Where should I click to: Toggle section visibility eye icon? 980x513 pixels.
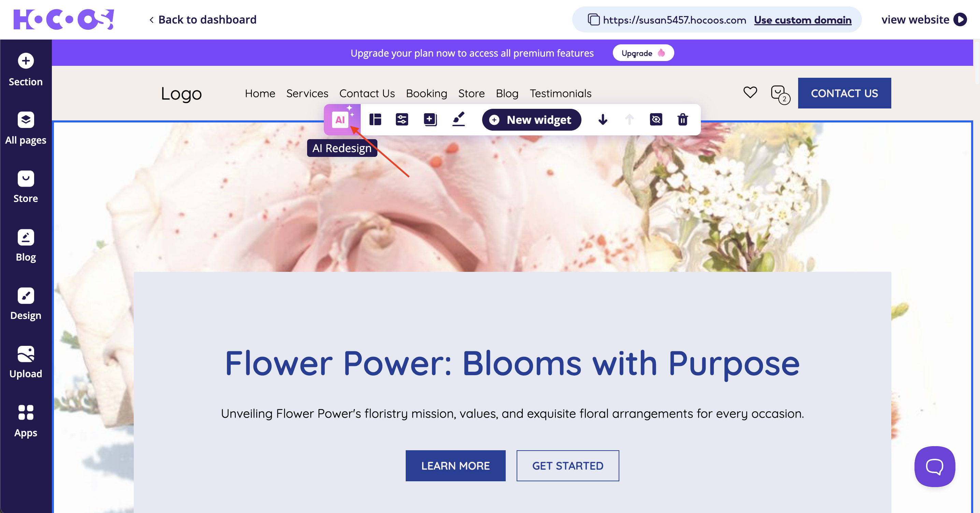655,120
